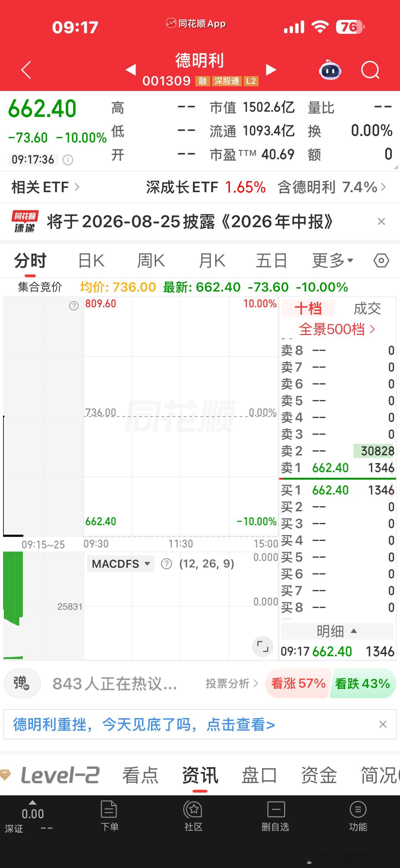Collapse the 明细 details section
Screen dimensions: 400x868
(337, 631)
